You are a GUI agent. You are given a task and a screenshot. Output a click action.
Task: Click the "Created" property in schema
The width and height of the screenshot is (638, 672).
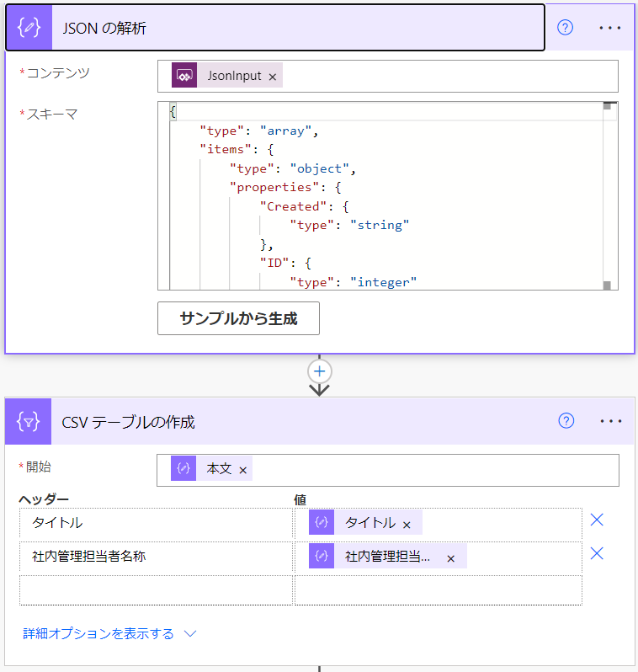(x=293, y=206)
